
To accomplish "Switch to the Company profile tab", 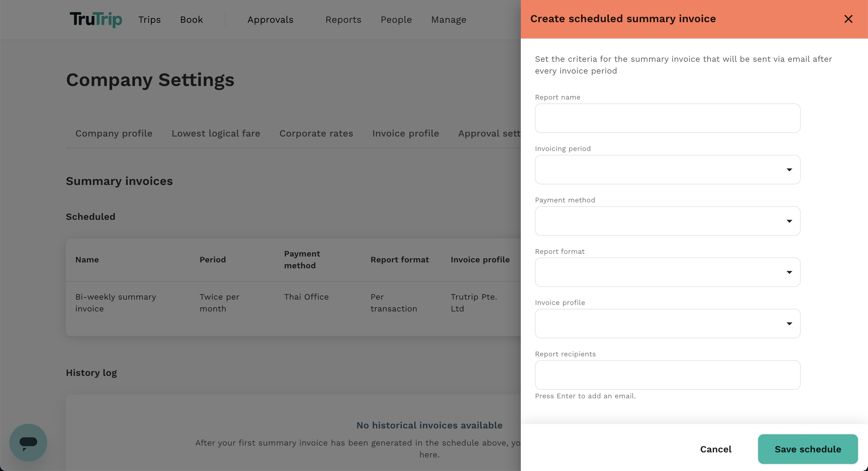I will pyautogui.click(x=114, y=133).
